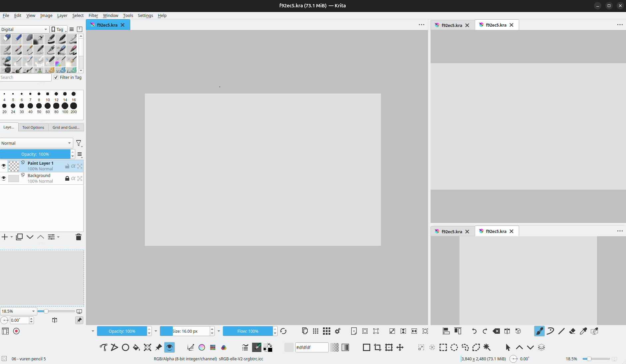
Task: Click the brush presets Search field
Action: point(25,77)
